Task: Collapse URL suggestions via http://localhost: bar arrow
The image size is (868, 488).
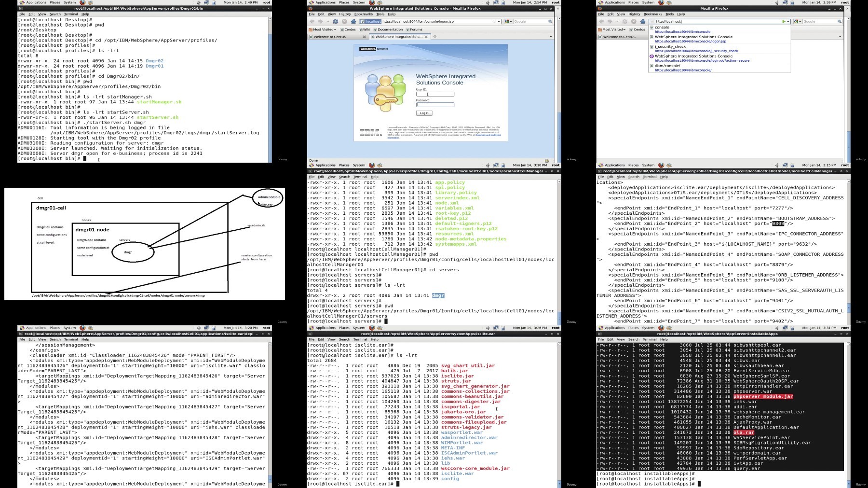Action: [x=788, y=21]
